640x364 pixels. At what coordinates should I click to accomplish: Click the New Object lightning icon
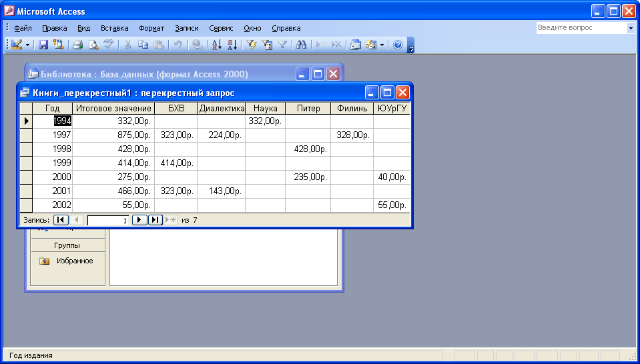[371, 45]
